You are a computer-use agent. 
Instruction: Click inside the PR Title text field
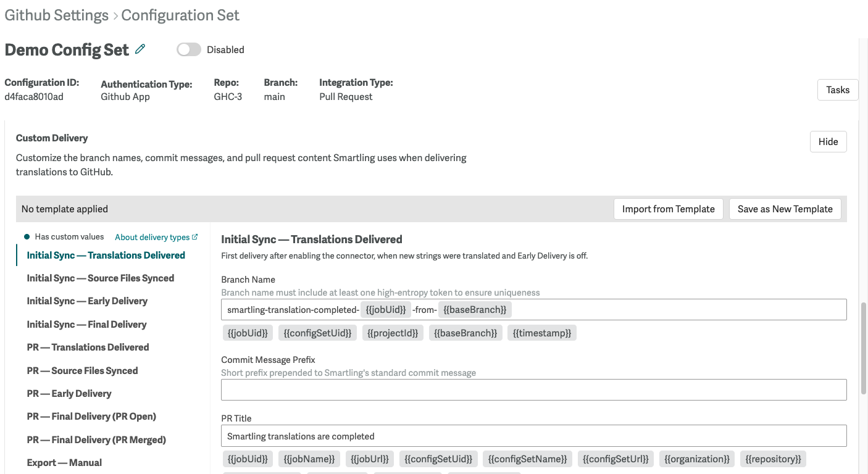tap(534, 436)
